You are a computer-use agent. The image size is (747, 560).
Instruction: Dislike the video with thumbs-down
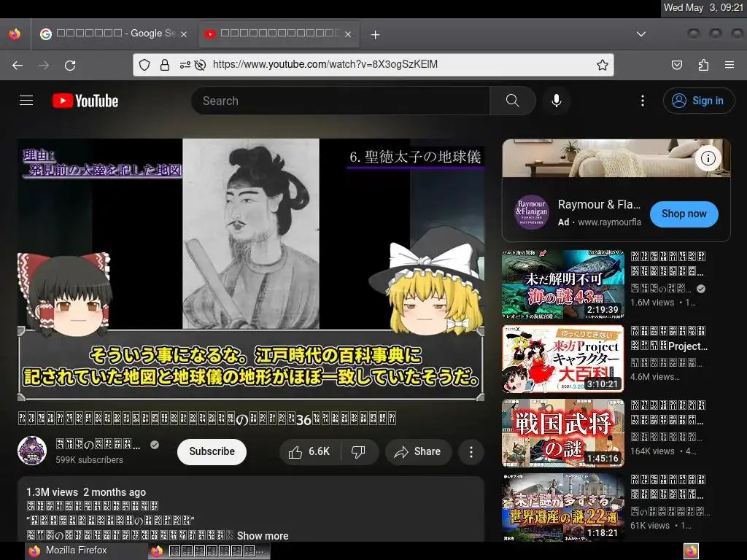coord(359,451)
